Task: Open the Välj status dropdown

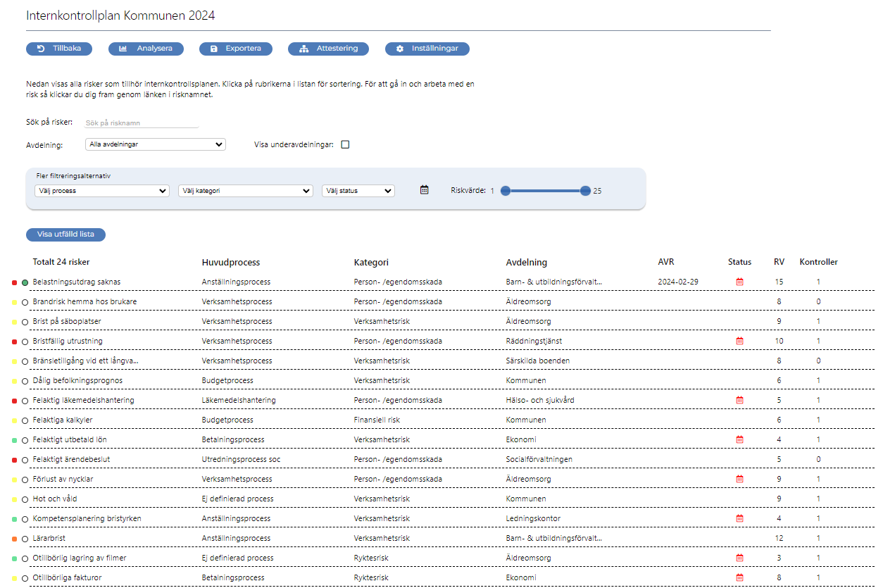Action: [358, 191]
